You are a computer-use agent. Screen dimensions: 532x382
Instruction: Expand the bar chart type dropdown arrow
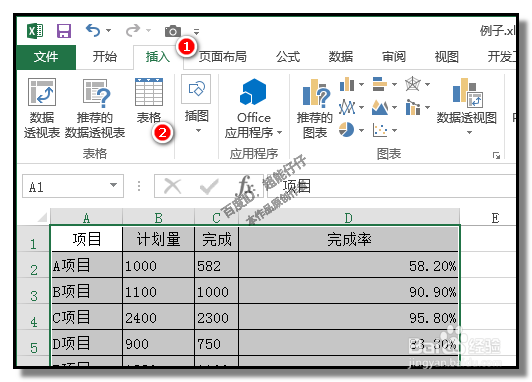394,84
